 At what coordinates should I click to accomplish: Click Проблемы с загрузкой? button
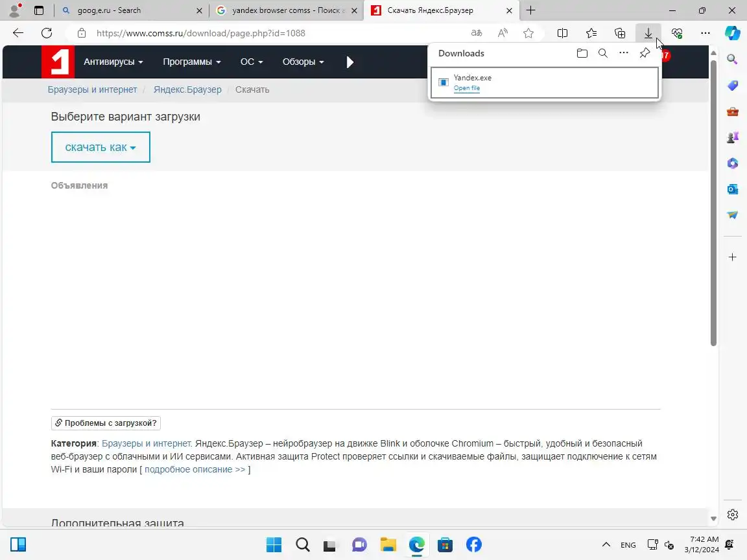[x=106, y=423]
